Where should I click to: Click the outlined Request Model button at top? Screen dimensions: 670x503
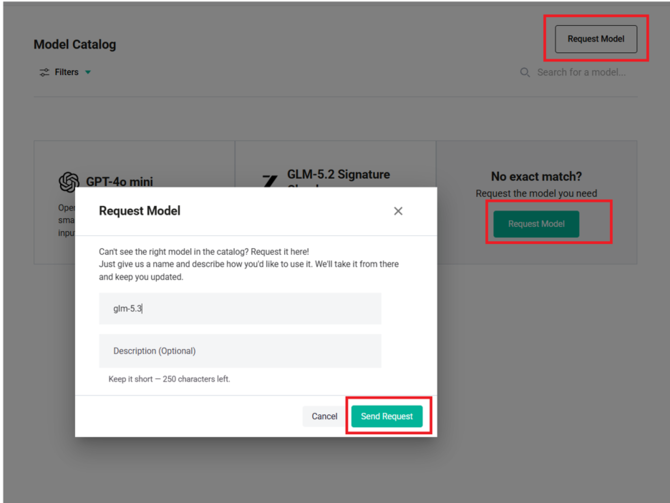coord(596,39)
